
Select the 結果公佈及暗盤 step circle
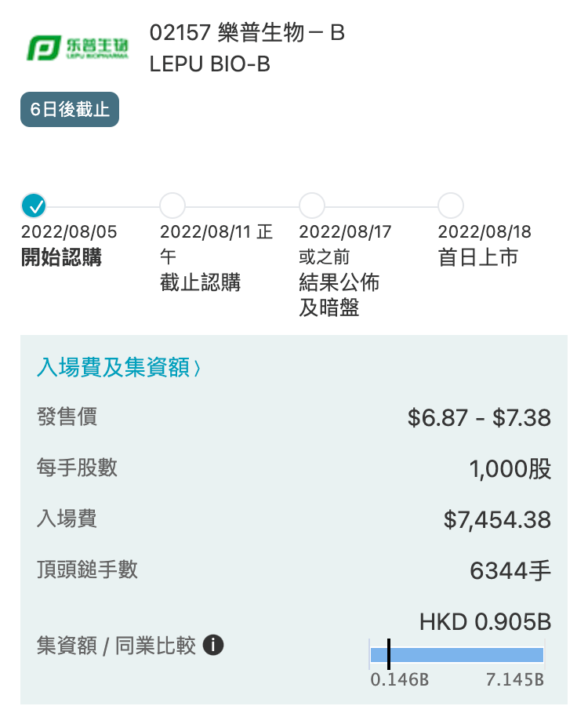(x=312, y=206)
